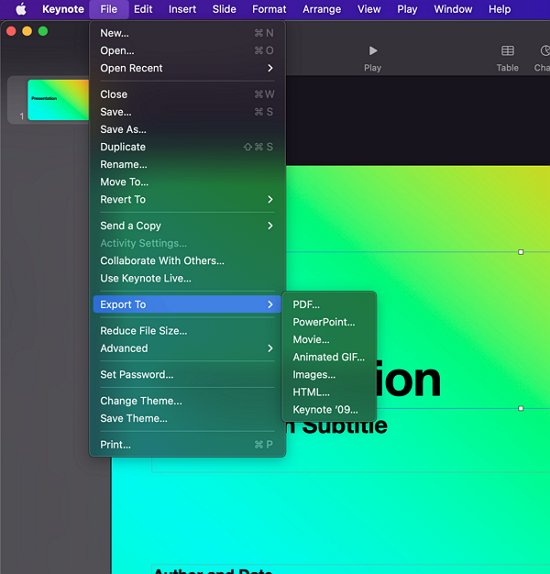Expand the Open Recent submenu
550x574 pixels.
(x=187, y=68)
